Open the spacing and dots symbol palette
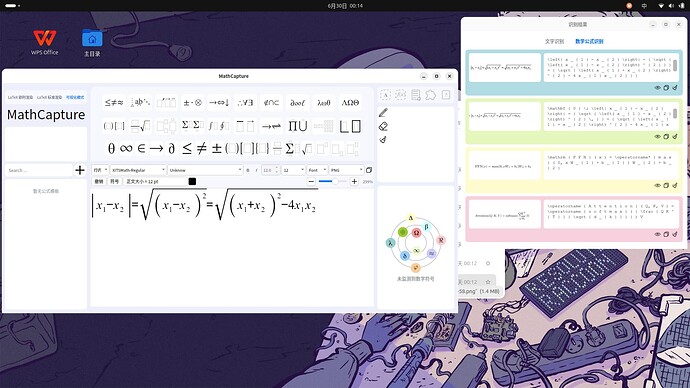The image size is (690, 388). point(140,102)
